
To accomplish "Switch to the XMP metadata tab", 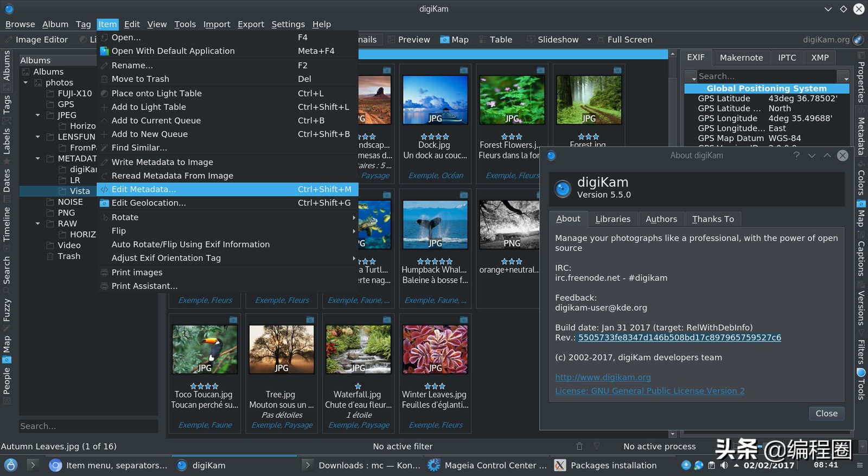I will pyautogui.click(x=820, y=57).
